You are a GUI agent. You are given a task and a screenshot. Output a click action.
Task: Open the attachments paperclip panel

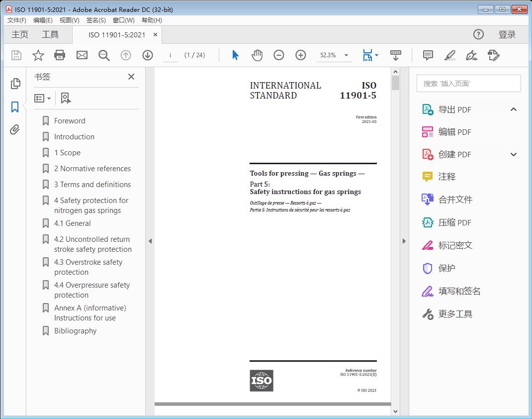(x=15, y=130)
